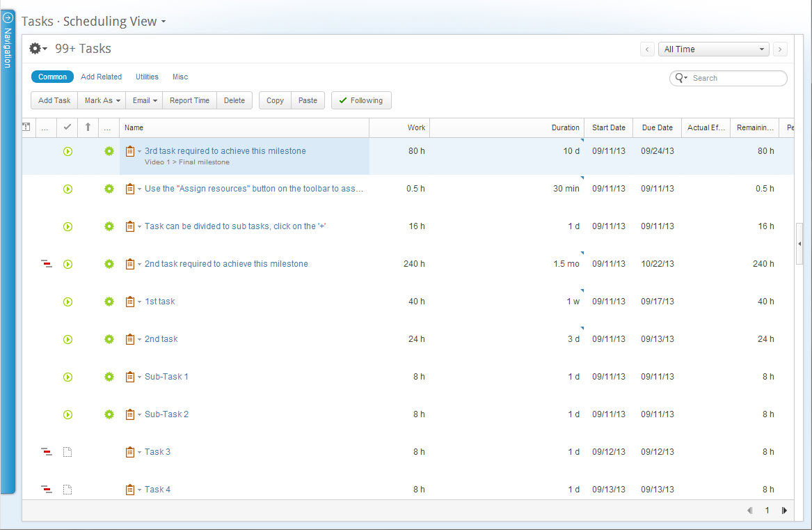Image resolution: width=812 pixels, height=530 pixels.
Task: Go to the next page arrow in footer
Action: pyautogui.click(x=784, y=510)
